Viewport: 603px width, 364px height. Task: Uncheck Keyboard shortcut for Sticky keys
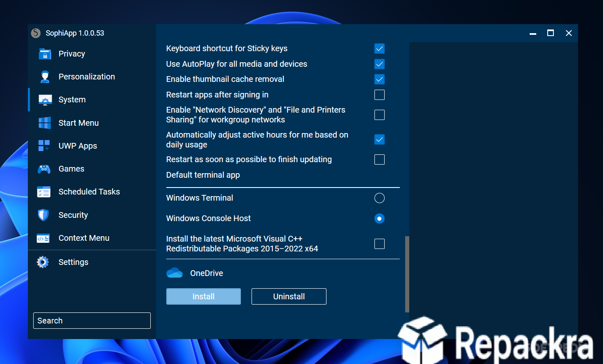pos(380,49)
